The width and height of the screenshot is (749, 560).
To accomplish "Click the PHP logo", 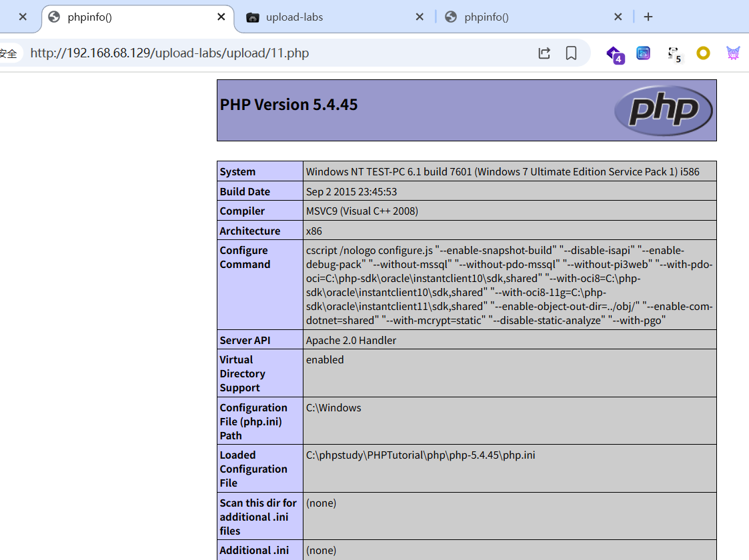I will point(663,111).
